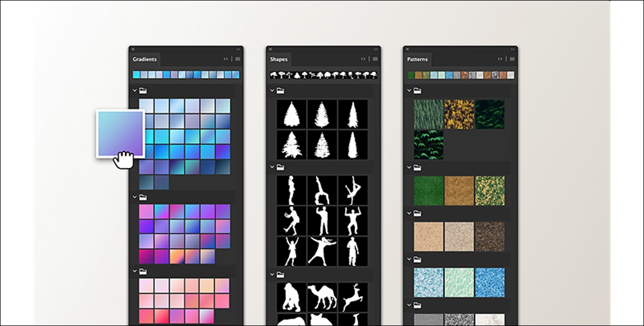644x326 pixels.
Task: Select the gorilla shape
Action: coord(291,298)
